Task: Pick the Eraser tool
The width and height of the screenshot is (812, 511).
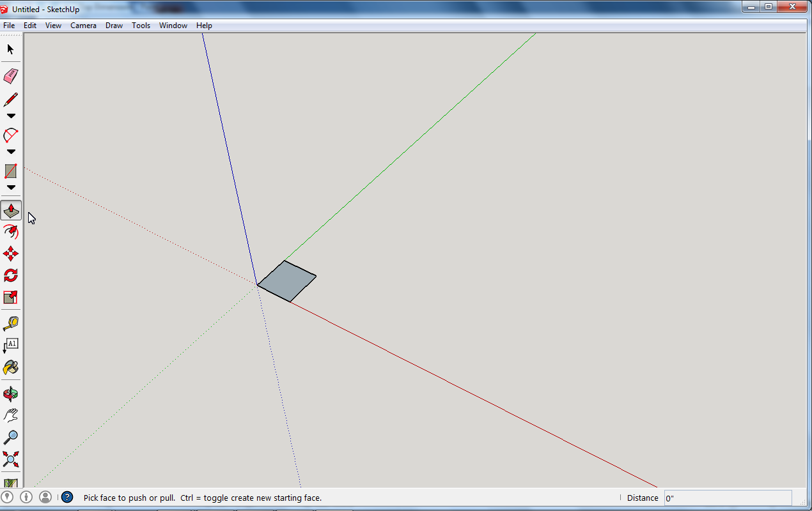Action: [x=11, y=76]
